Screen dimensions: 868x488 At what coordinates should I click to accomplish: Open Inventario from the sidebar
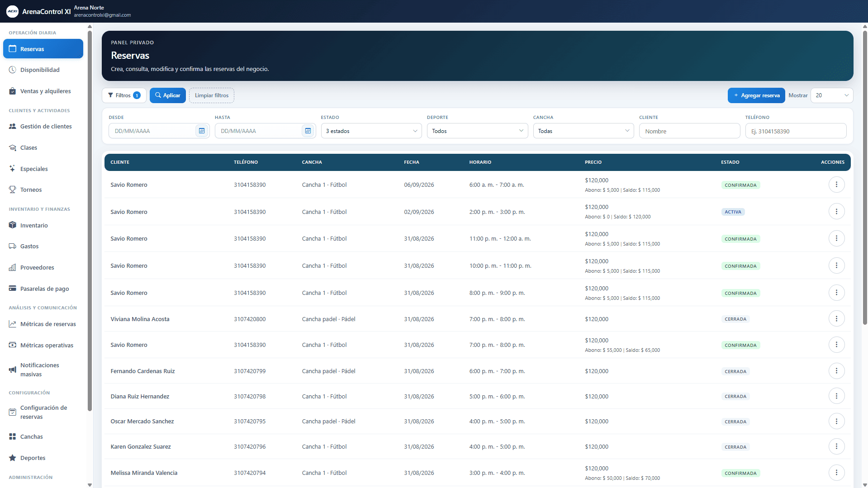43,225
